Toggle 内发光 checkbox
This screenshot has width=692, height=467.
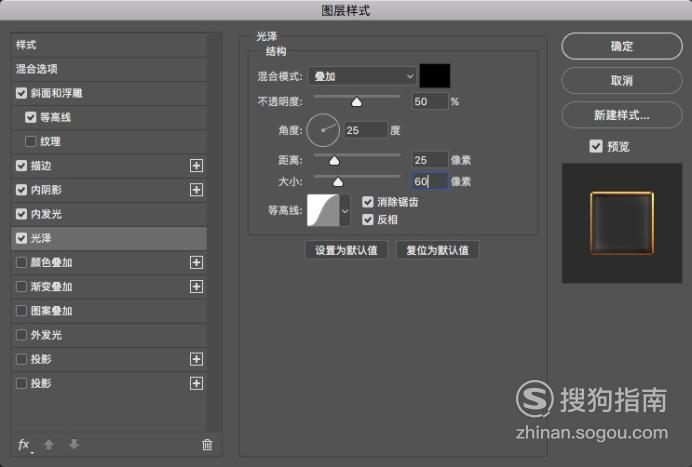21,214
